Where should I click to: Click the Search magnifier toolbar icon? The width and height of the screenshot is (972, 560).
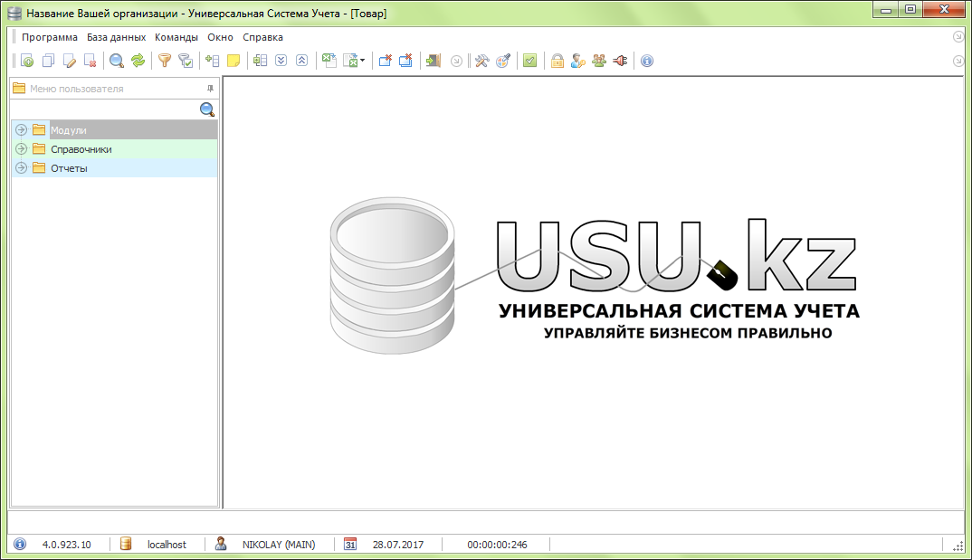coord(117,61)
